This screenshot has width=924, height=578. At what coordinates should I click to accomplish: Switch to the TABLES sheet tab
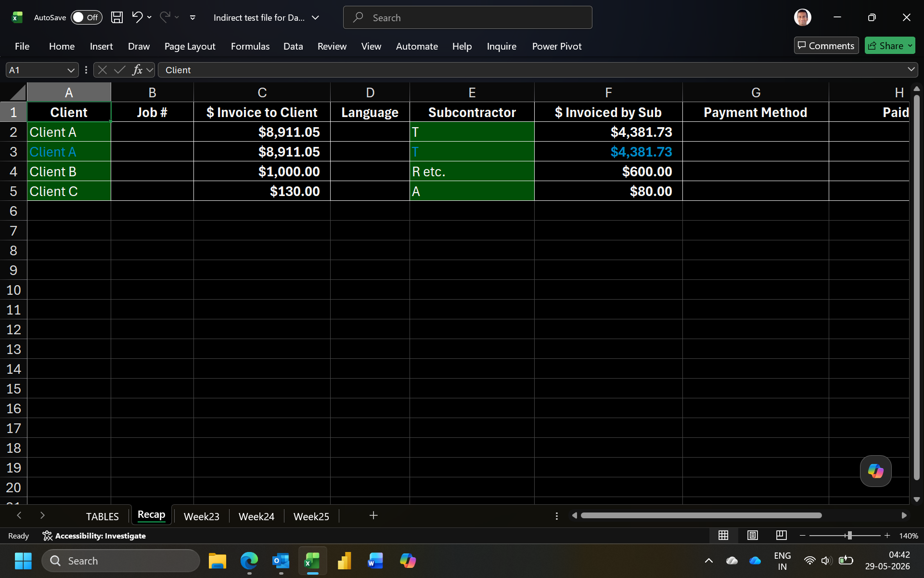click(x=102, y=516)
